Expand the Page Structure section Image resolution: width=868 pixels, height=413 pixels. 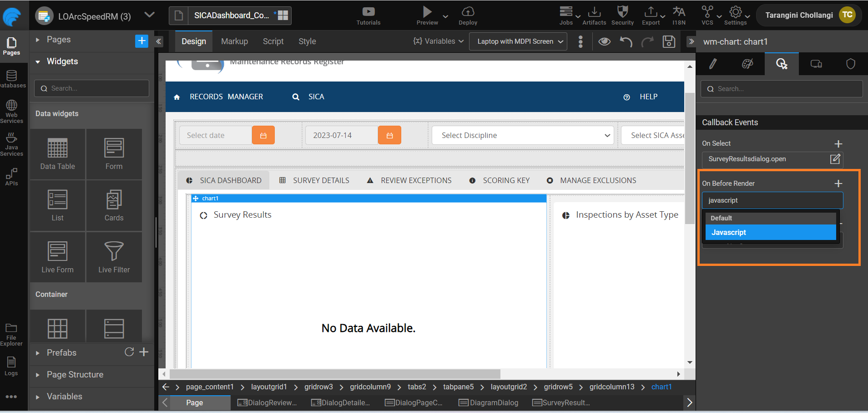click(x=75, y=375)
